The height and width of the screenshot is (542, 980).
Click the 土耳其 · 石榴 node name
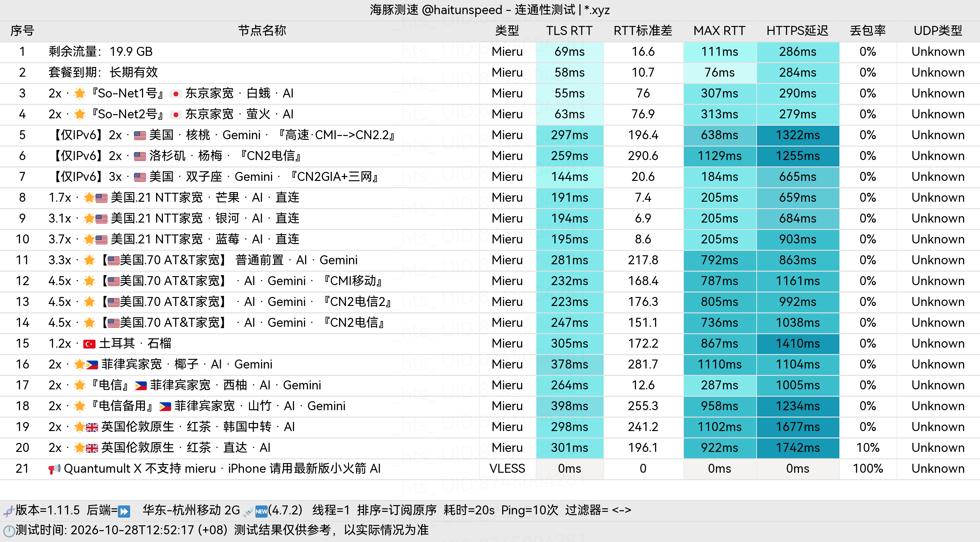135,344
